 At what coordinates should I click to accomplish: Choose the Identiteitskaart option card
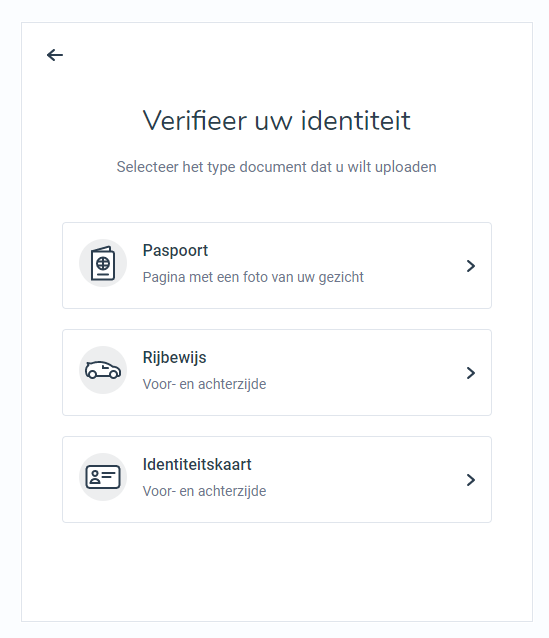click(277, 479)
